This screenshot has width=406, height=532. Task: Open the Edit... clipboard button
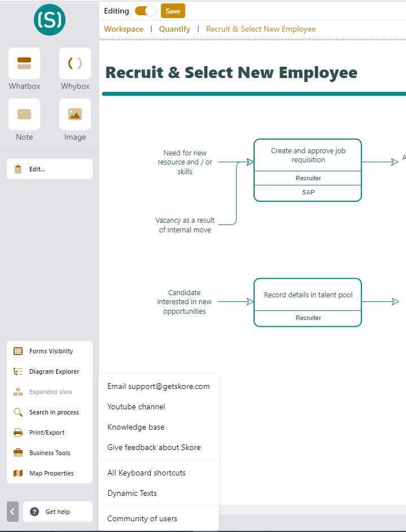(x=50, y=169)
